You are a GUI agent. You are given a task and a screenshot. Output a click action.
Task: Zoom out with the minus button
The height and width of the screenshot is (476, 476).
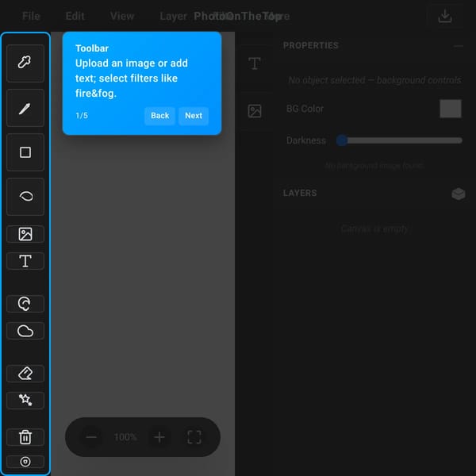point(91,437)
